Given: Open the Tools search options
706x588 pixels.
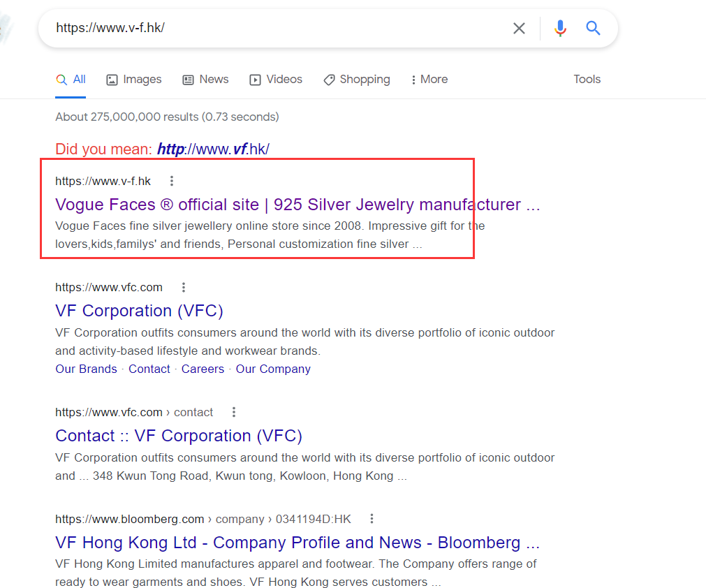Looking at the screenshot, I should (587, 79).
